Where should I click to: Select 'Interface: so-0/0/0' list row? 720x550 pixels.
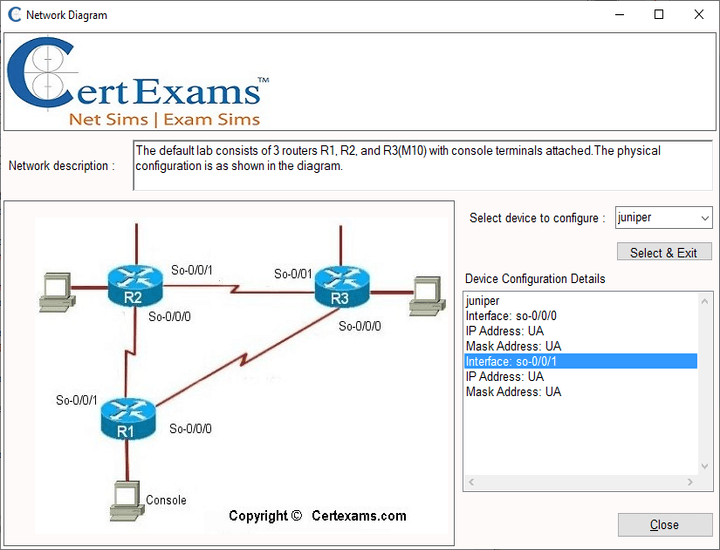coord(580,315)
